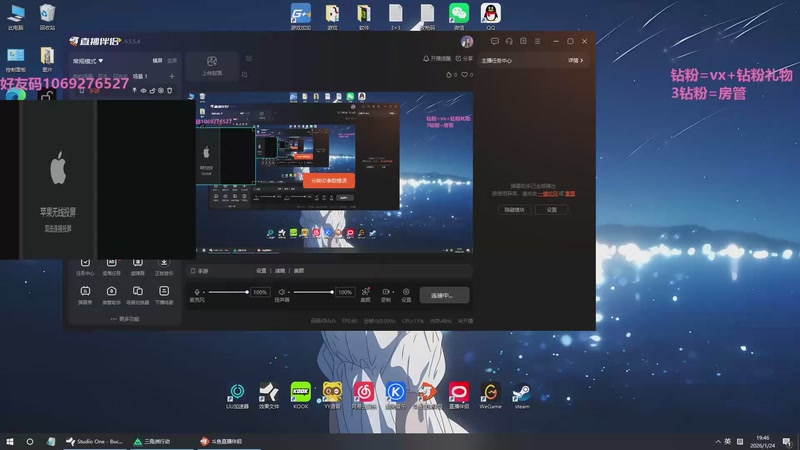
Task: Click speaker 100% volume field
Action: 345,292
